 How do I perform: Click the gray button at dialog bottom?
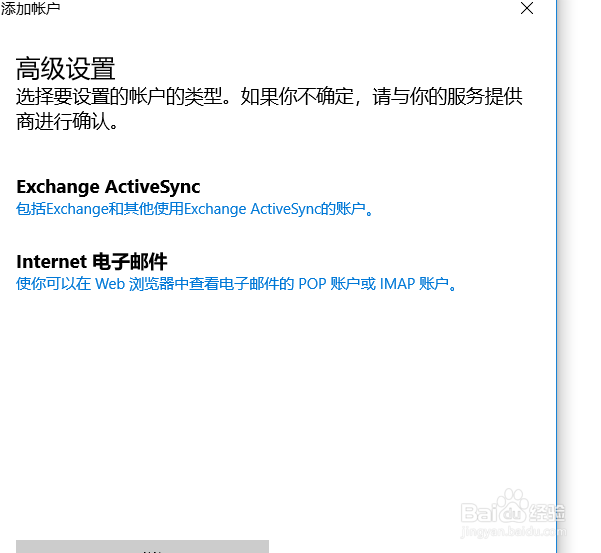(x=142, y=546)
